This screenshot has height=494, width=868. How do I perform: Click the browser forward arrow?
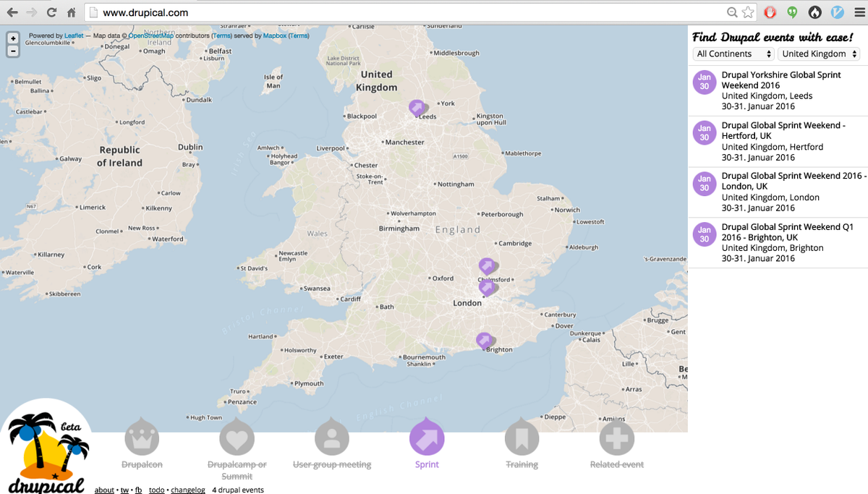(31, 12)
